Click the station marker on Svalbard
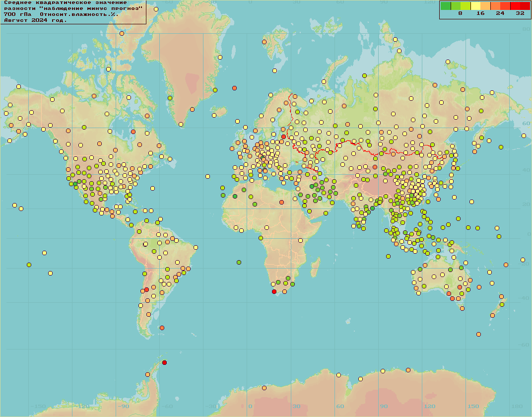 click(x=264, y=42)
